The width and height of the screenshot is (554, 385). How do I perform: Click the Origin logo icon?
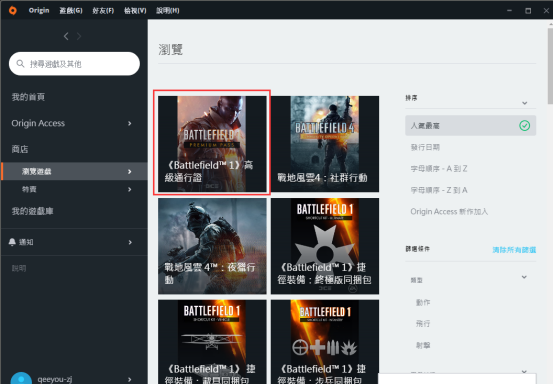pyautogui.click(x=13, y=10)
